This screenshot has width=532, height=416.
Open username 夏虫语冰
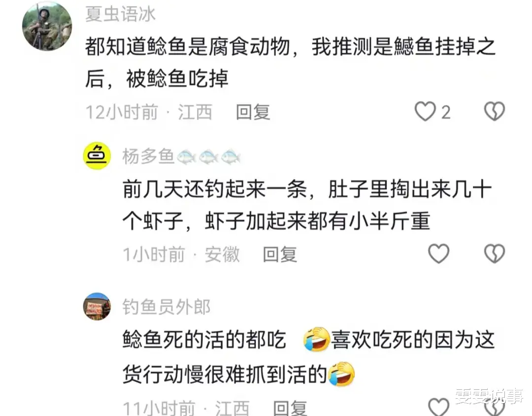[121, 14]
